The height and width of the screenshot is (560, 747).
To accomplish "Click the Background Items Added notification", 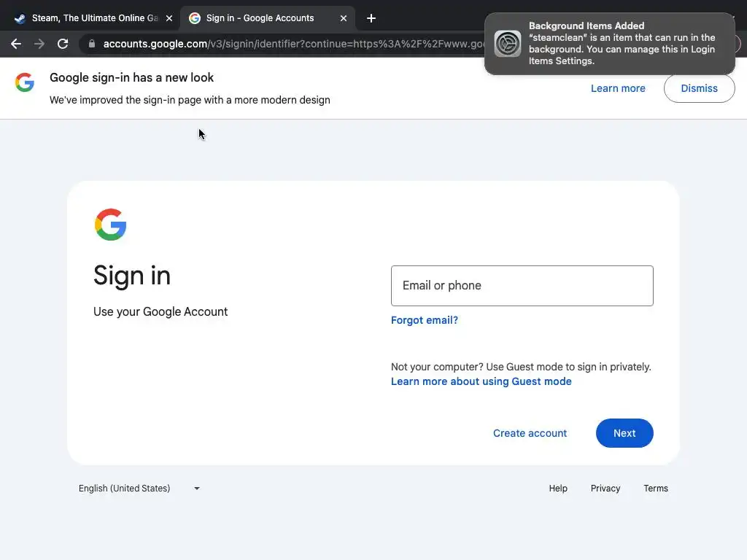I will tap(610, 43).
